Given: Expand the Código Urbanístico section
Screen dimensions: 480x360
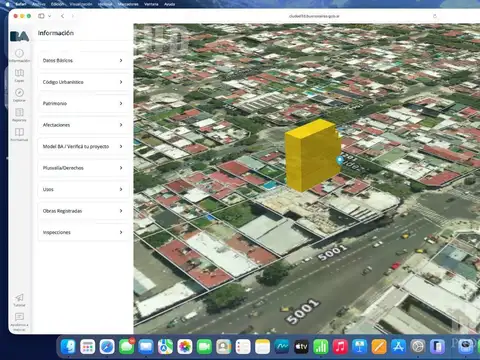Looking at the screenshot, I should point(83,82).
